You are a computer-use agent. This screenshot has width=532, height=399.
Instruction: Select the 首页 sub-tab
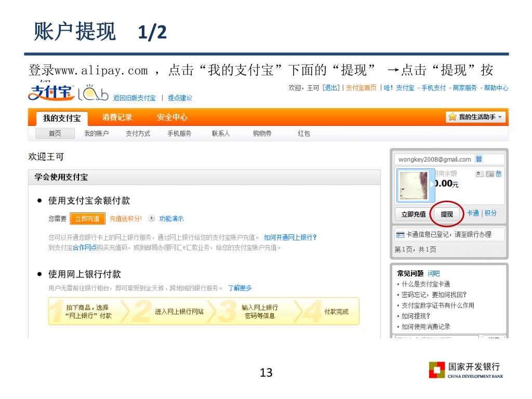click(x=55, y=134)
